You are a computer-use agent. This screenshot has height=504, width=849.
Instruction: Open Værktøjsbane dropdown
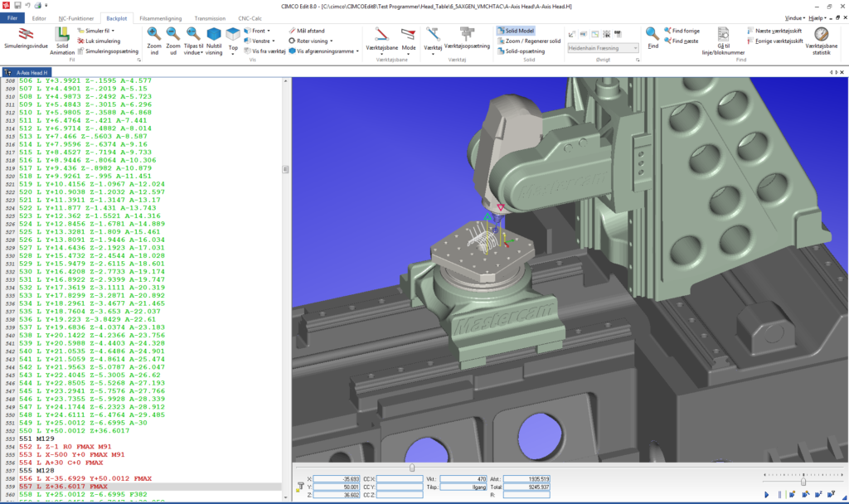(381, 41)
